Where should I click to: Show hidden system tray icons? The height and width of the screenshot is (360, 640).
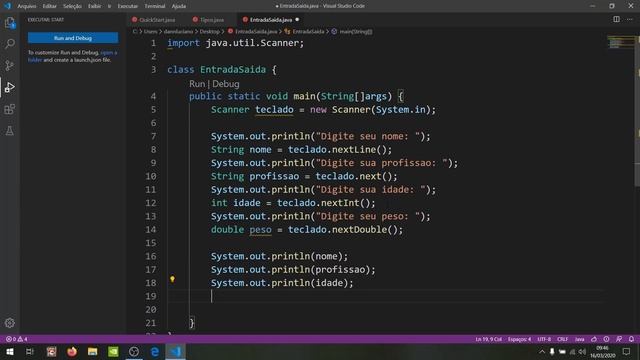pyautogui.click(x=542, y=351)
